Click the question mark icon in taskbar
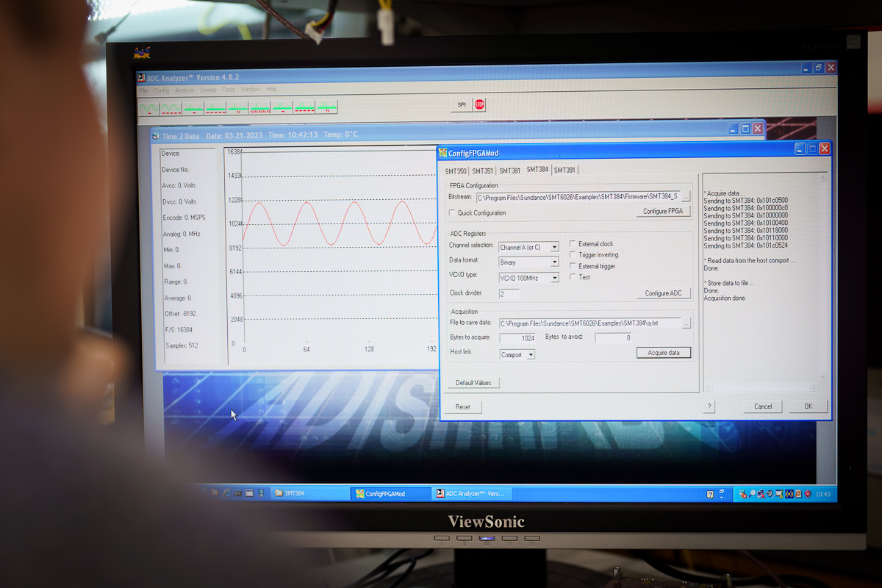 coord(710,494)
